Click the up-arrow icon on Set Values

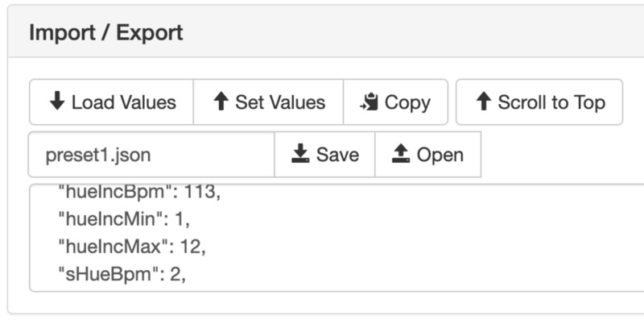click(x=221, y=102)
